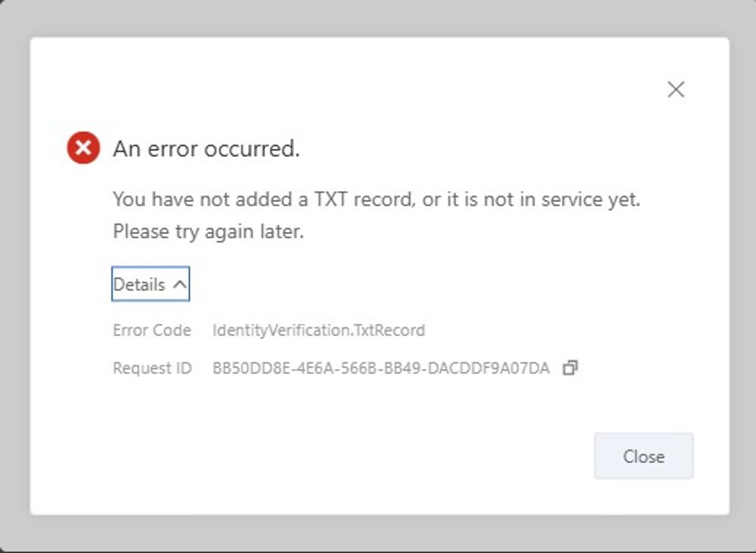Click the word "Details" in the expander

click(139, 285)
